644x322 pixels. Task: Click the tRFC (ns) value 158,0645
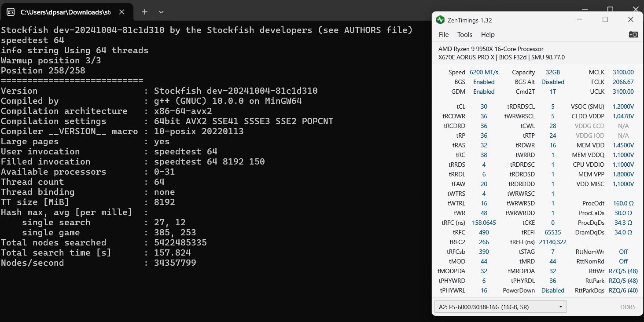[x=484, y=223]
